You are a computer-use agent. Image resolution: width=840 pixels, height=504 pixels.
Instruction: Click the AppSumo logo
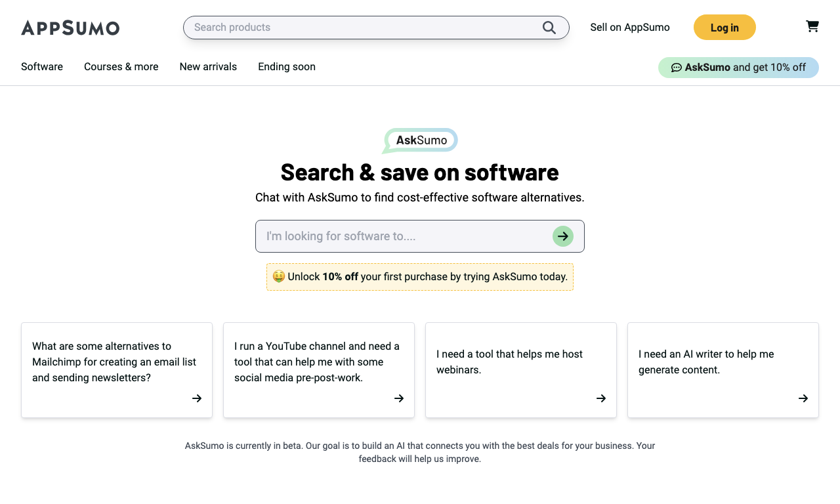tap(70, 28)
